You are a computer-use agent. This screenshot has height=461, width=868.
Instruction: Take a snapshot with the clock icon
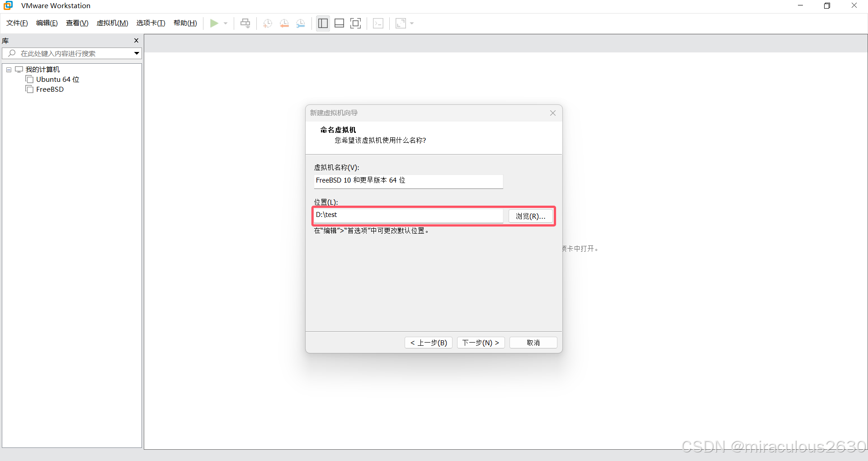tap(267, 23)
